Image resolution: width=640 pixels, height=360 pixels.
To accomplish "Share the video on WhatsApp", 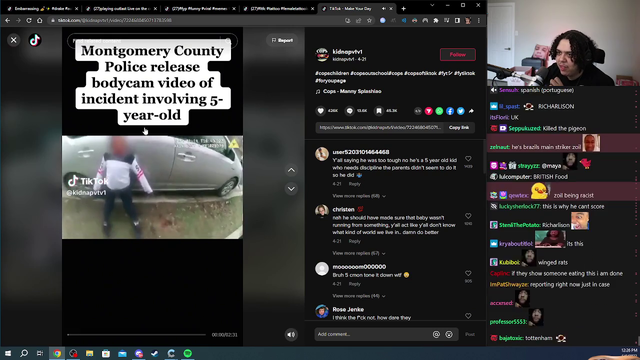I will point(439,111).
